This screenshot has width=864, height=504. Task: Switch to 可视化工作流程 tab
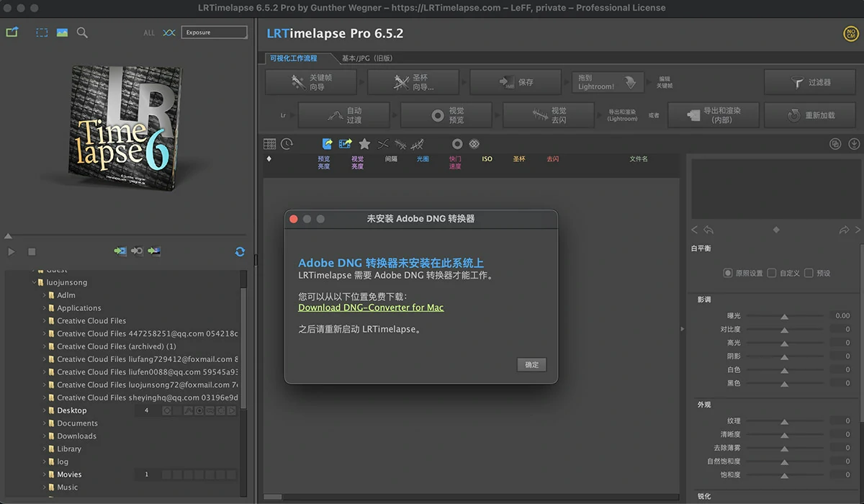coord(294,58)
